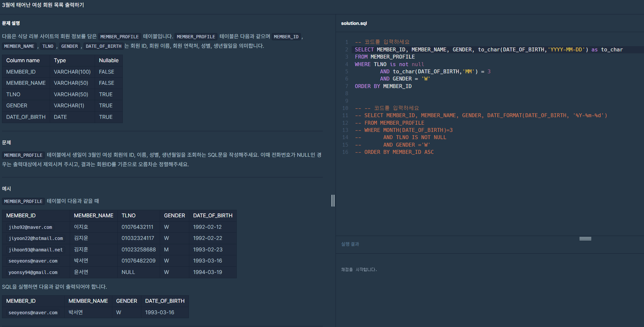Click the AND GENDER = 'W' code line
The height and width of the screenshot is (327, 644).
point(405,79)
